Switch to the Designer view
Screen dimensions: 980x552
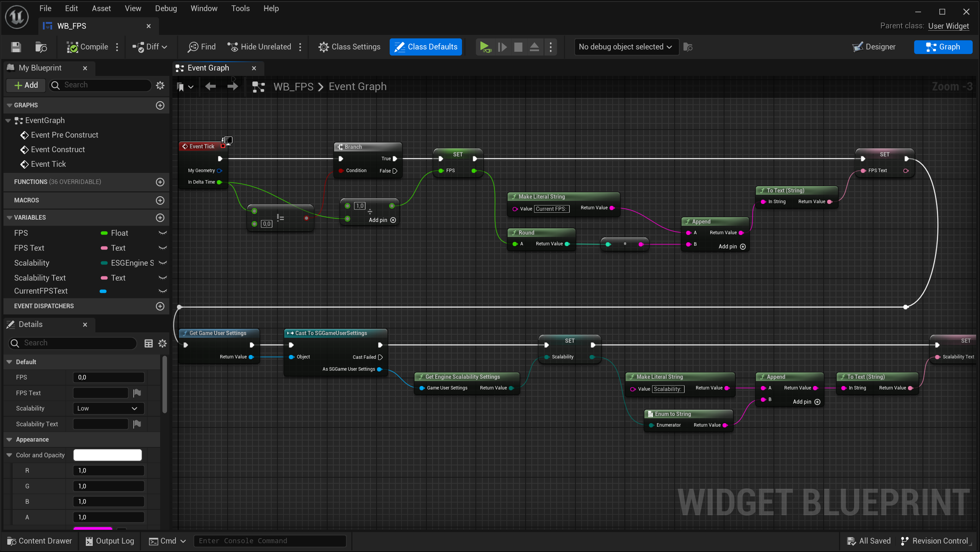tap(874, 47)
